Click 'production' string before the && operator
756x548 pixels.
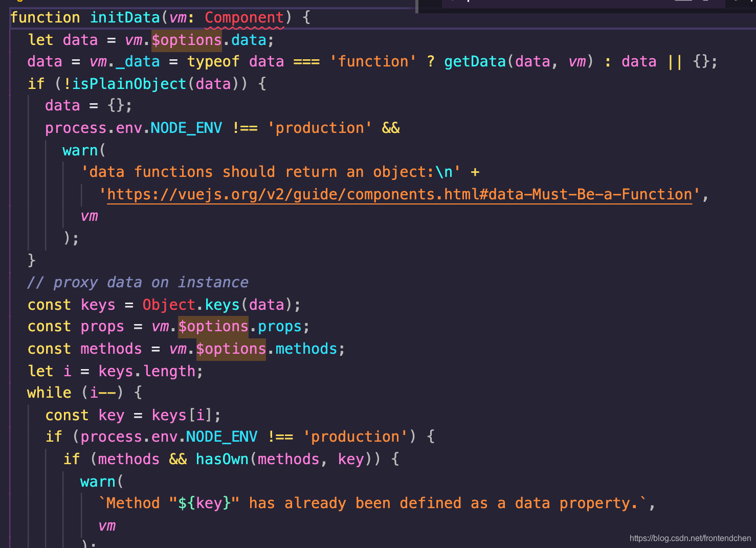(x=320, y=128)
